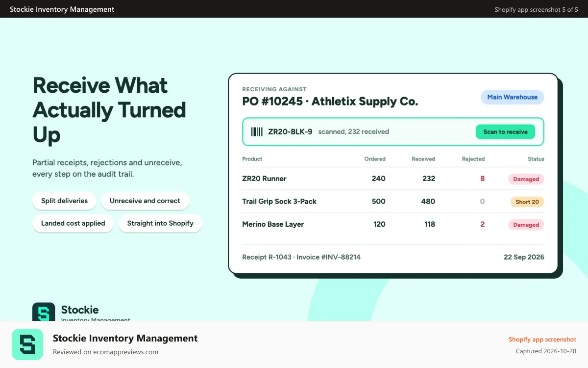The width and height of the screenshot is (588, 368).
Task: Click ordered quantity 240 for ZR20 Runner
Action: 379,179
